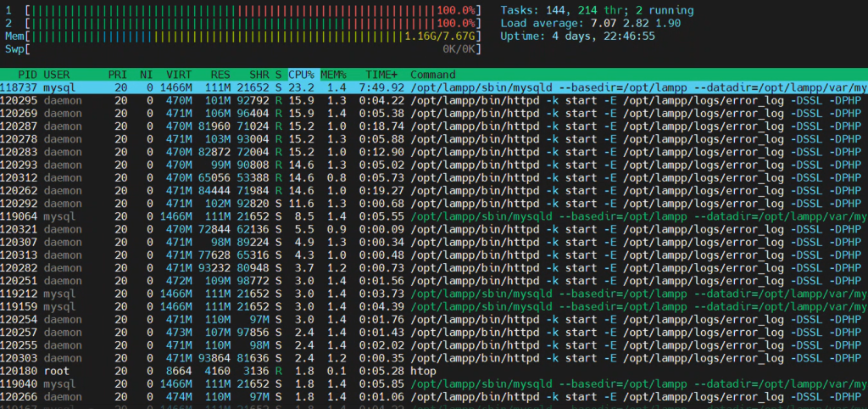
Task: Select mysqld thread PID 119040
Action: [x=434, y=384]
